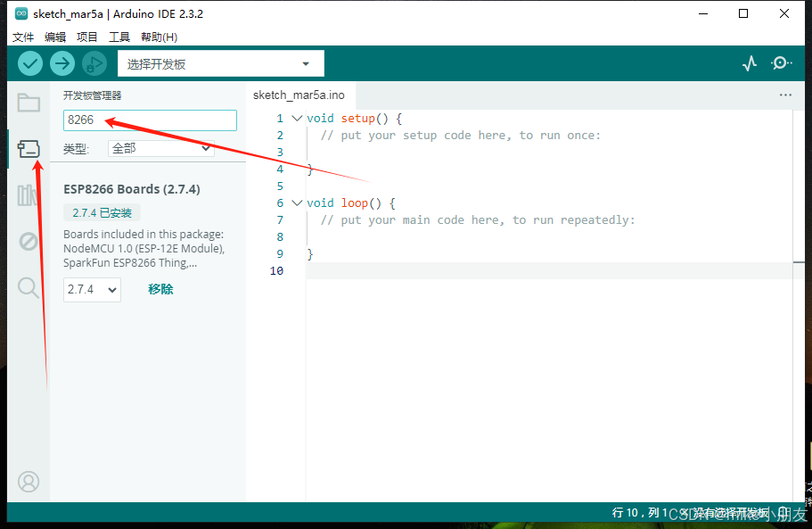Image resolution: width=812 pixels, height=529 pixels.
Task: Click the 开发板管理器 panel heading
Action: (x=92, y=95)
